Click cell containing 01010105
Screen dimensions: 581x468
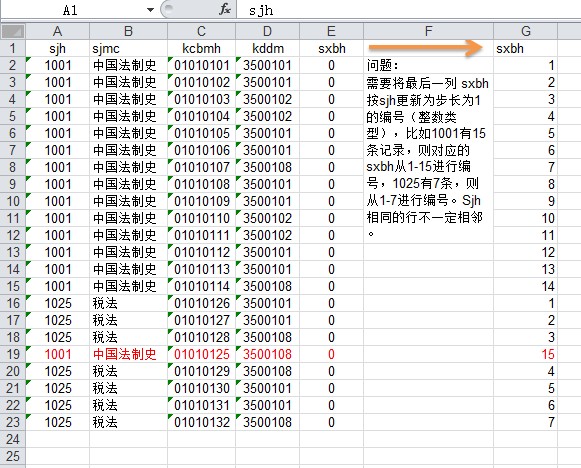click(201, 133)
